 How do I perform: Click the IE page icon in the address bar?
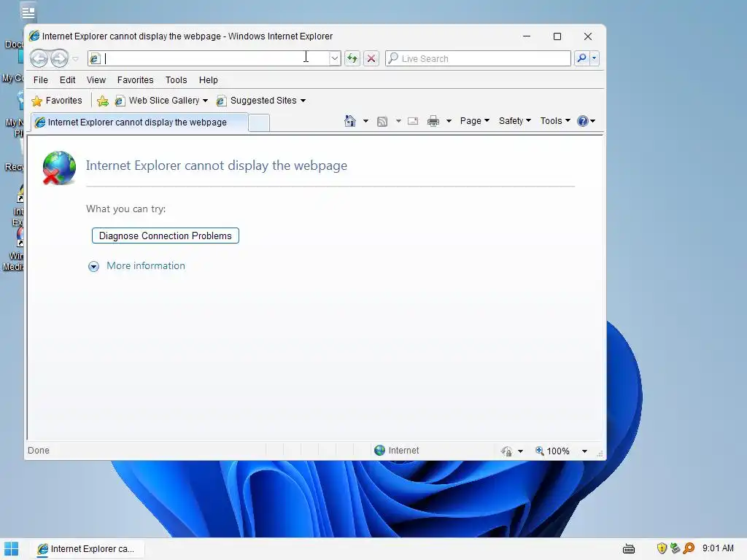pos(95,58)
